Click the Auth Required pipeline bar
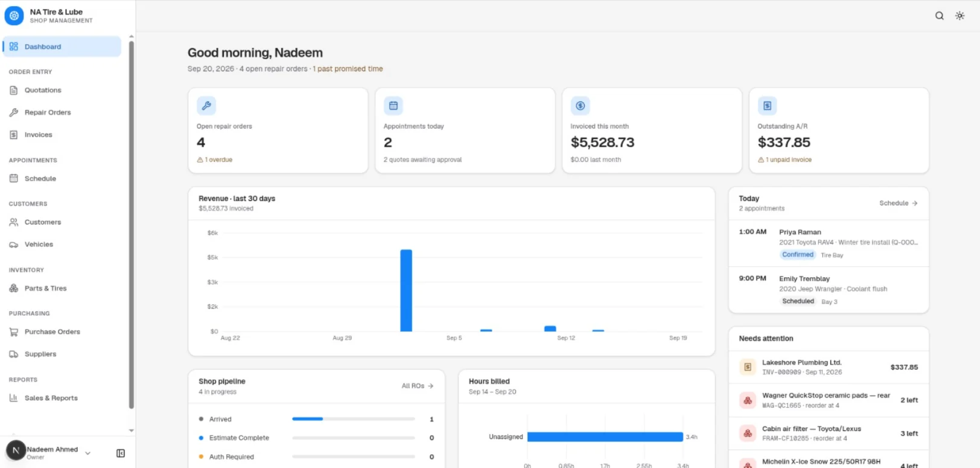The height and width of the screenshot is (468, 980). click(x=354, y=457)
